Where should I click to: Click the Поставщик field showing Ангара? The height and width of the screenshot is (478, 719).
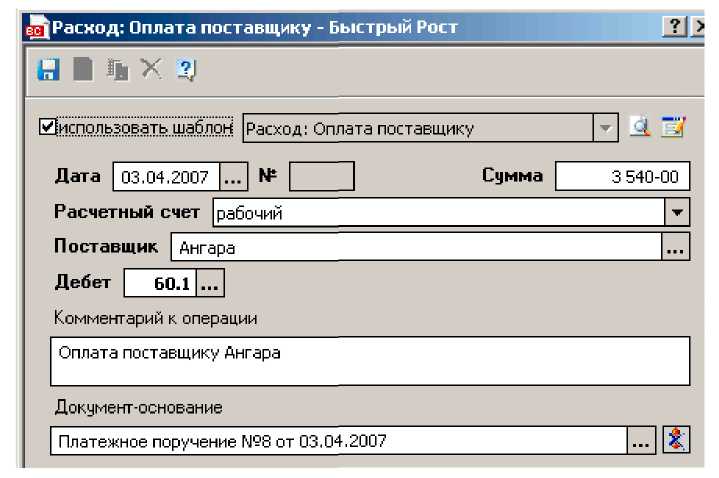pos(416,247)
